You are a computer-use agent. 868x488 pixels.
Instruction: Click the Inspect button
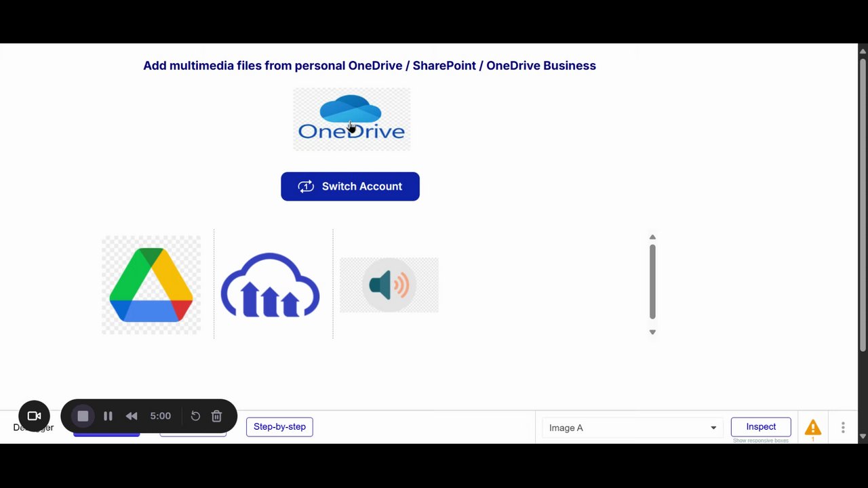[761, 427]
